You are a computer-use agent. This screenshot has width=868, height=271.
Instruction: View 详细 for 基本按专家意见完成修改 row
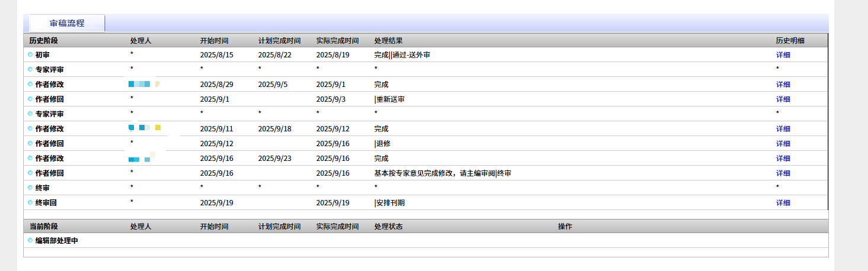pyautogui.click(x=783, y=173)
